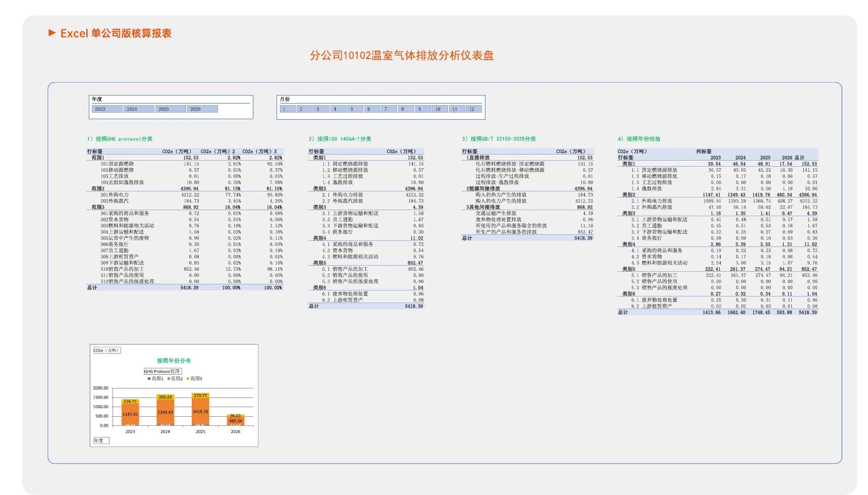This screenshot has height=495, width=868.
Task: Click the orange 范围2 legend swatch
Action: click(169, 378)
